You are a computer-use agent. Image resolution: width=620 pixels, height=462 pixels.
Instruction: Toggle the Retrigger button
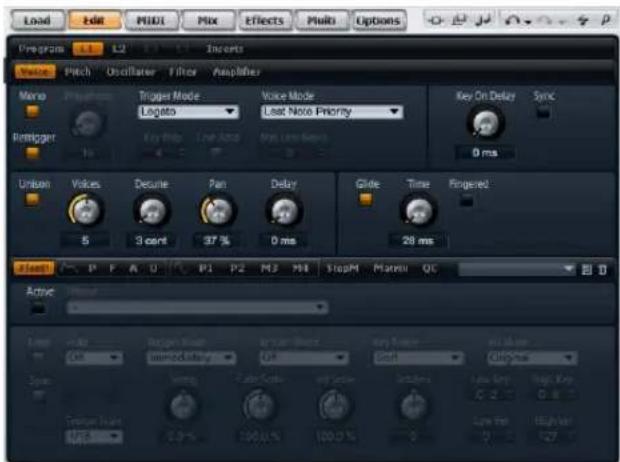(32, 152)
